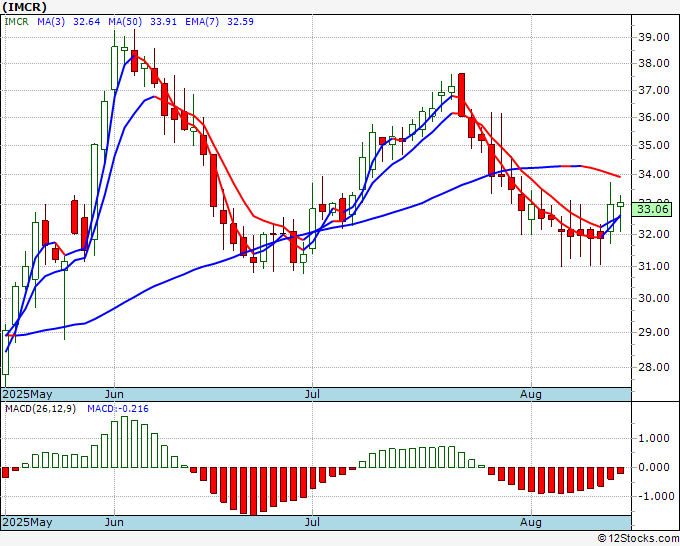Click the 32.64 MA(3) value
Screen dimensions: 680x546
point(87,22)
